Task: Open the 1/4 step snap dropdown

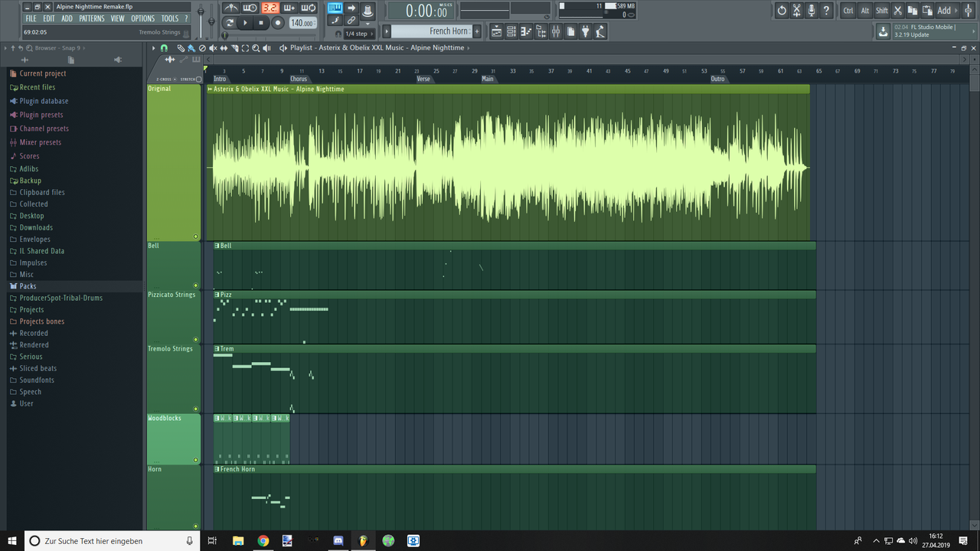Action: click(x=360, y=34)
